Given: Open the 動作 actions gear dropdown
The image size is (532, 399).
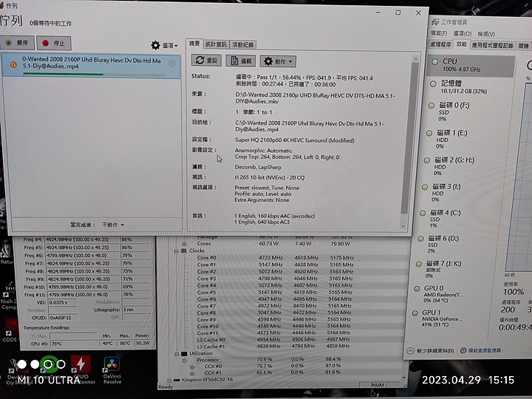Looking at the screenshot, I should (279, 61).
